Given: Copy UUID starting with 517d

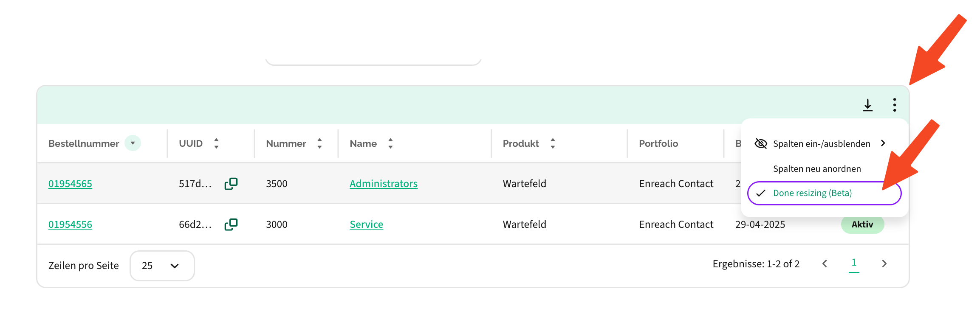Looking at the screenshot, I should (x=231, y=184).
